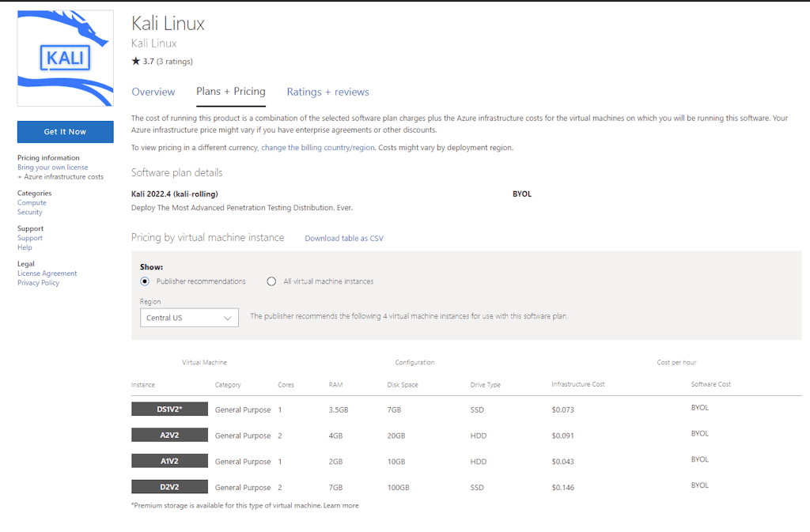Click the Get It Now button
This screenshot has width=810, height=532.
(x=65, y=131)
